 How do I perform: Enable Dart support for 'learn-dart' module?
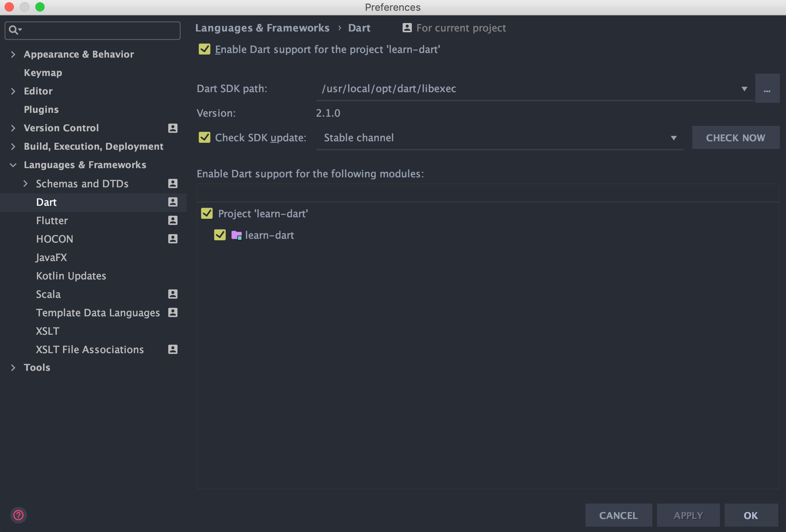[220, 235]
